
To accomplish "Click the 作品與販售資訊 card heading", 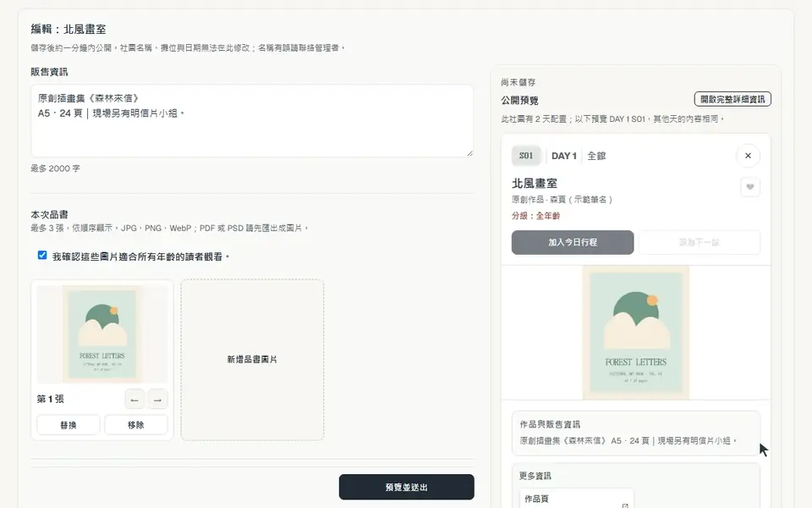I will coord(550,424).
